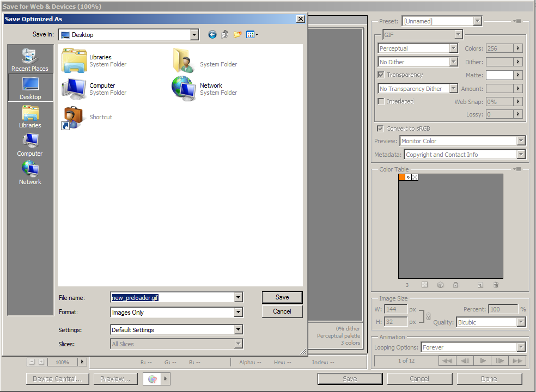Click the Device Central button

click(57, 379)
